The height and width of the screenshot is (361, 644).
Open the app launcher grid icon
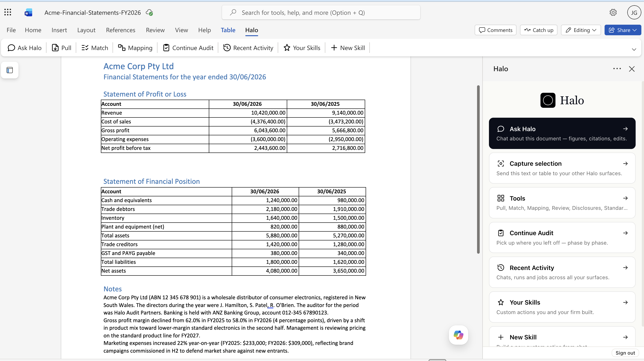coord(8,12)
